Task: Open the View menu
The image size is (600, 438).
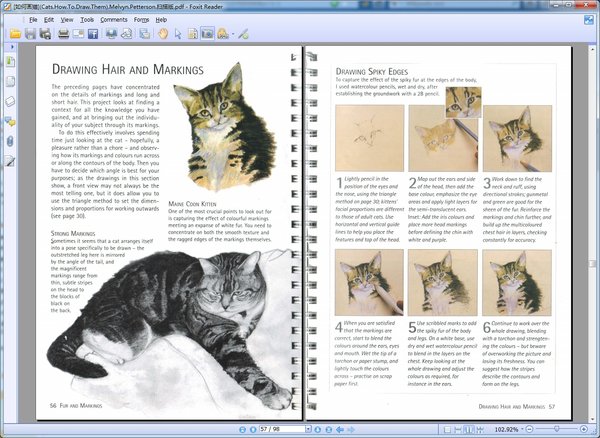Action: [67, 20]
